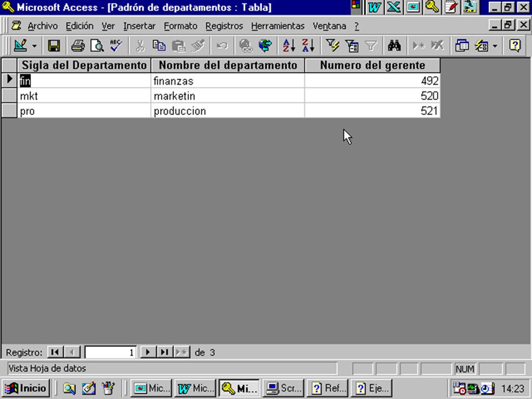
Task: Select the Nombre del departamento column header
Action: (x=228, y=65)
